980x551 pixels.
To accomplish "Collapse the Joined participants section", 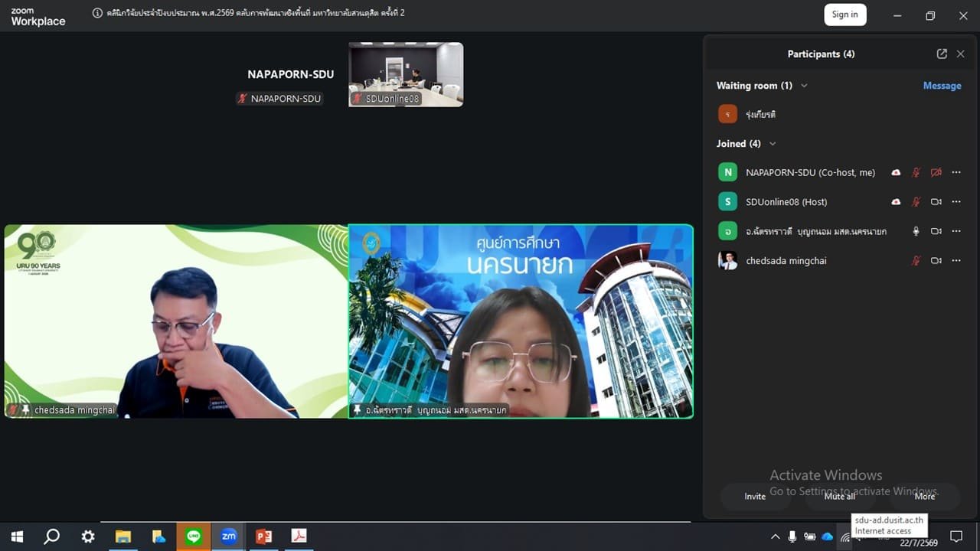I will tap(773, 144).
